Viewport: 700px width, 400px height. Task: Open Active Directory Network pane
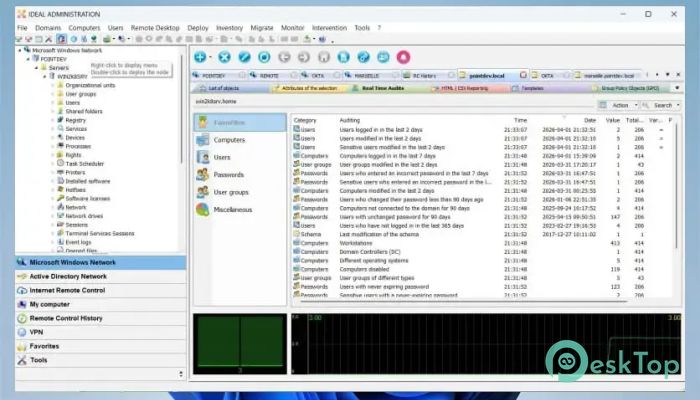(101, 276)
